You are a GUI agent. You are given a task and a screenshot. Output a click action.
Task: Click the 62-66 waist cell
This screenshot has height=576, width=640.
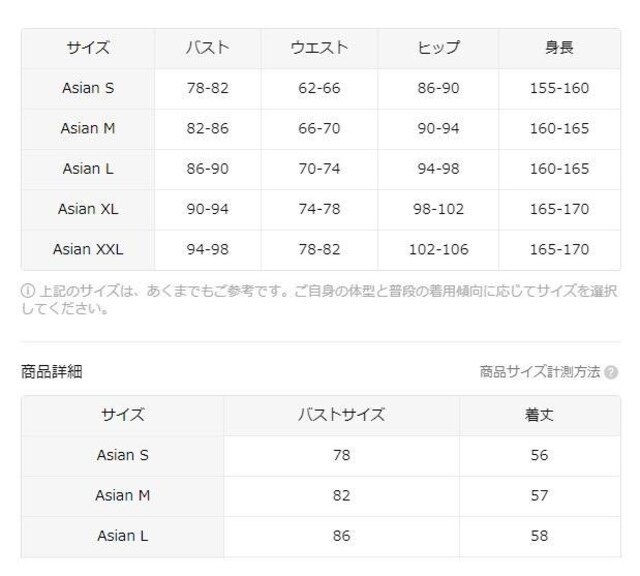point(319,89)
